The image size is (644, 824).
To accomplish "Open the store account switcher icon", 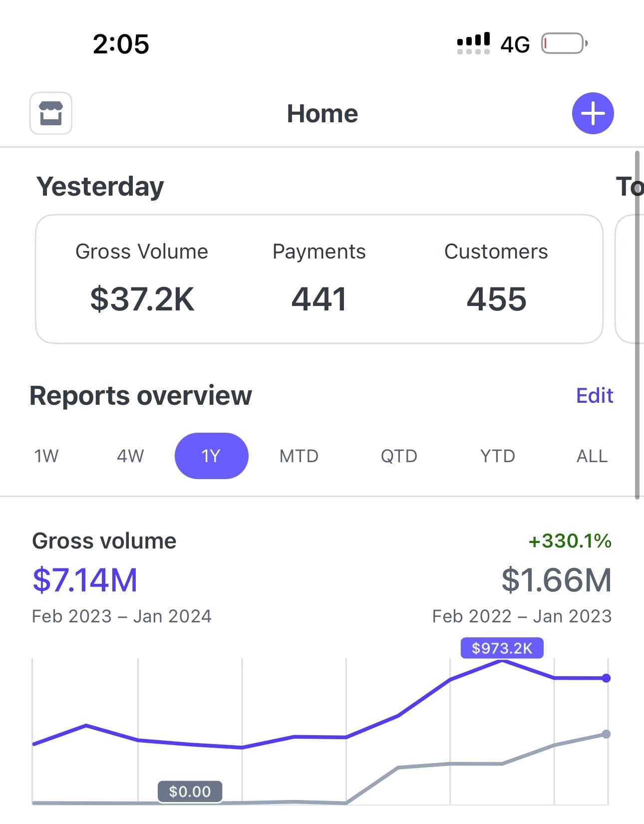I will pos(51,113).
